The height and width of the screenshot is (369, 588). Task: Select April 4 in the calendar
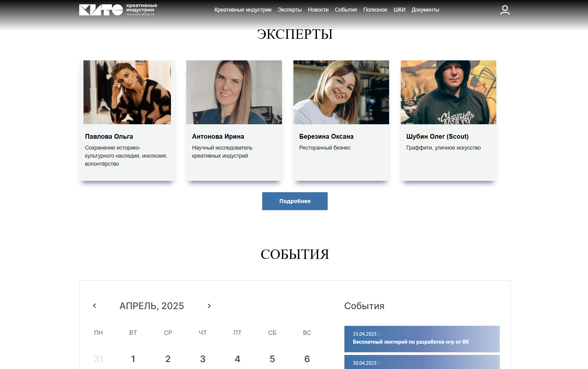pos(237,359)
